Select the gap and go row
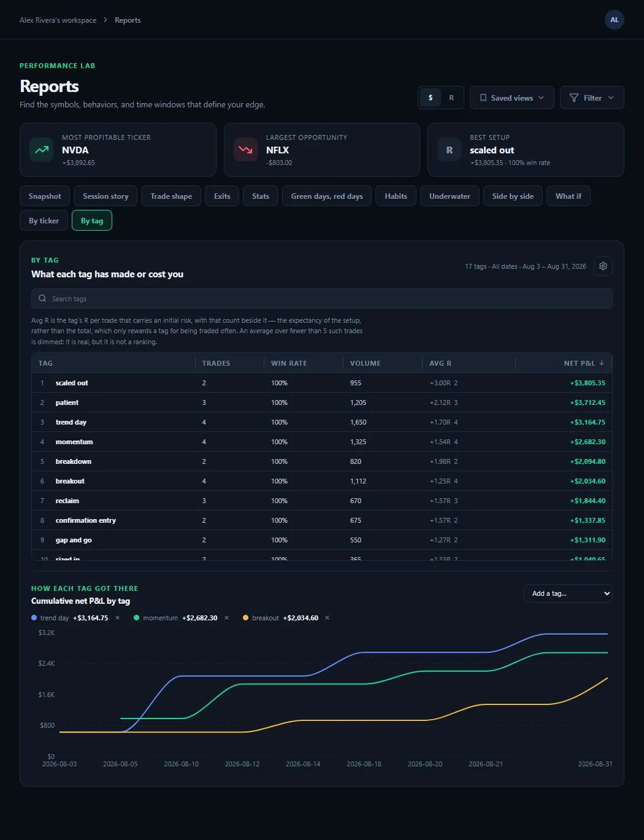 point(322,540)
